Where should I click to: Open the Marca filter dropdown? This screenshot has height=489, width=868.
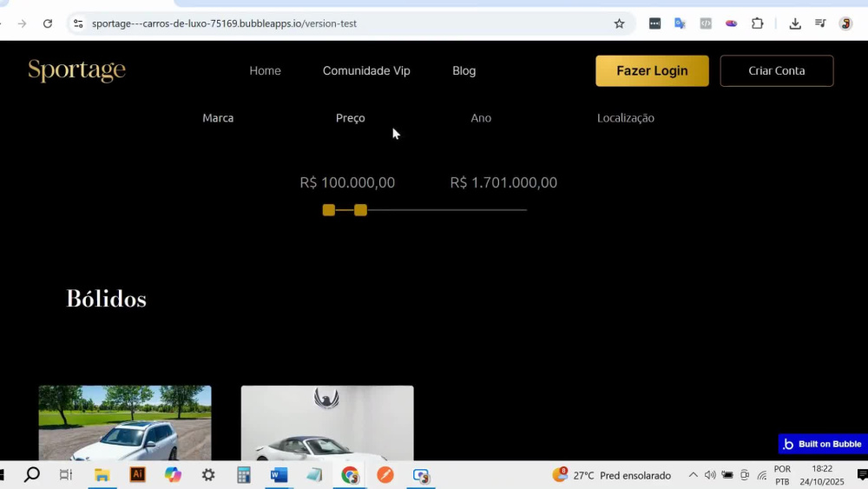(218, 118)
